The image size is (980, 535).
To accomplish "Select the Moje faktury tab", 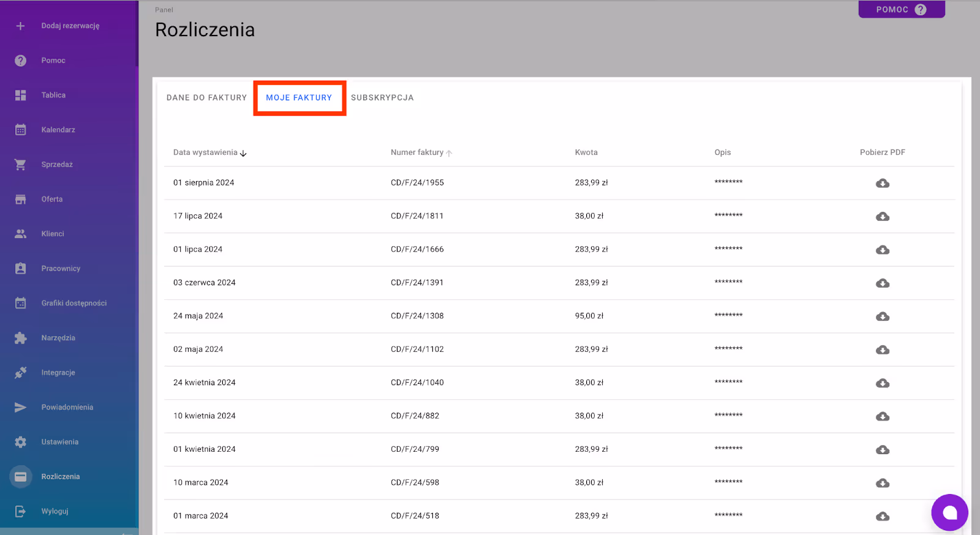I will pyautogui.click(x=299, y=97).
